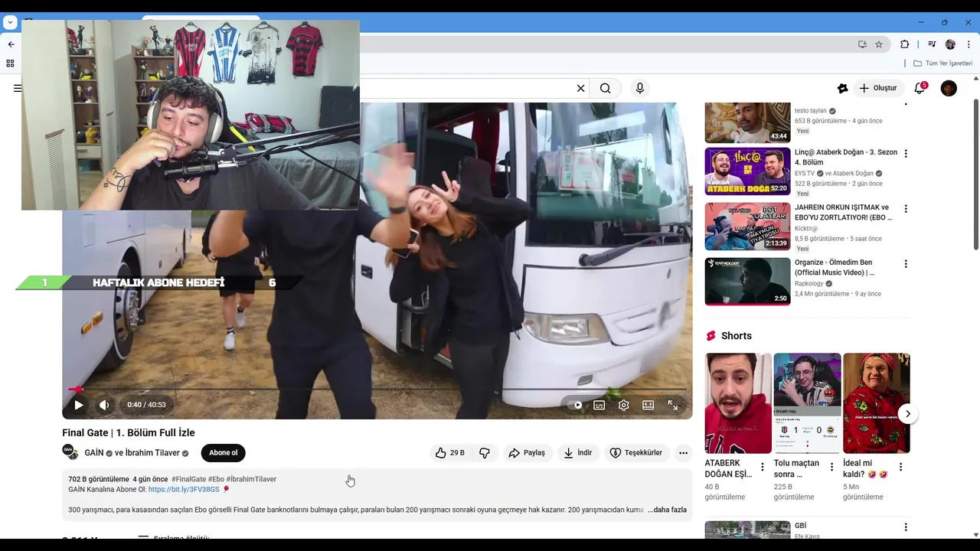Expand description with ...daha fazla
The image size is (980, 551).
[667, 510]
